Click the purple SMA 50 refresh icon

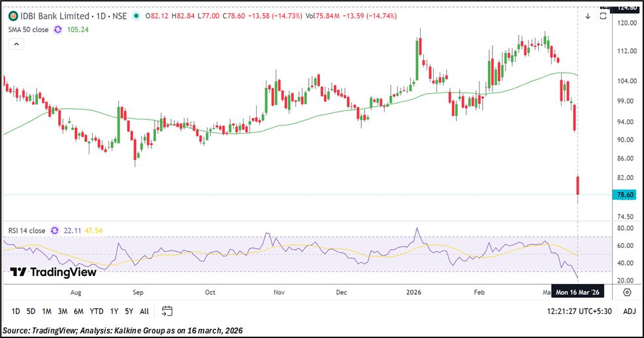57,29
